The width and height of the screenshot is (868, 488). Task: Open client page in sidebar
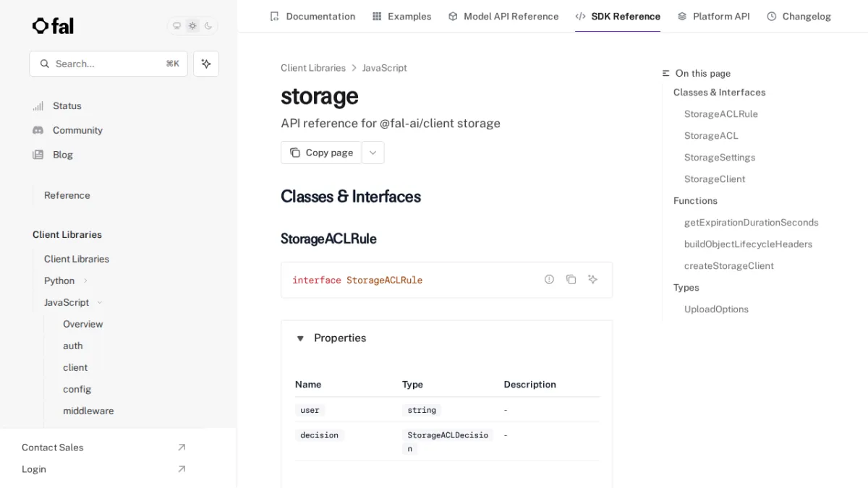75,367
